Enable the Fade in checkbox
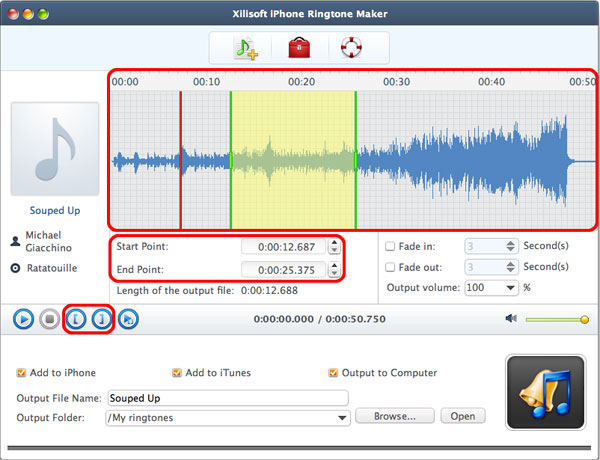This screenshot has height=460, width=600. (x=390, y=246)
